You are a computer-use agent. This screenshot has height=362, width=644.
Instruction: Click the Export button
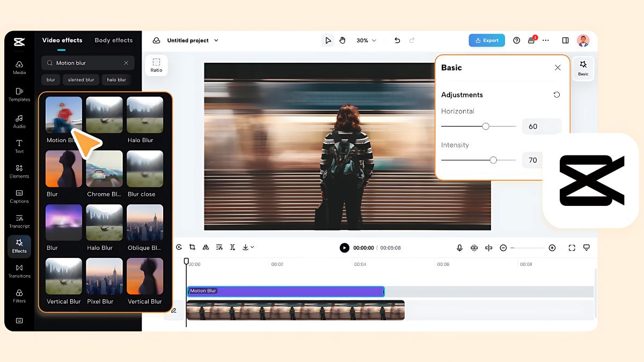(x=487, y=40)
